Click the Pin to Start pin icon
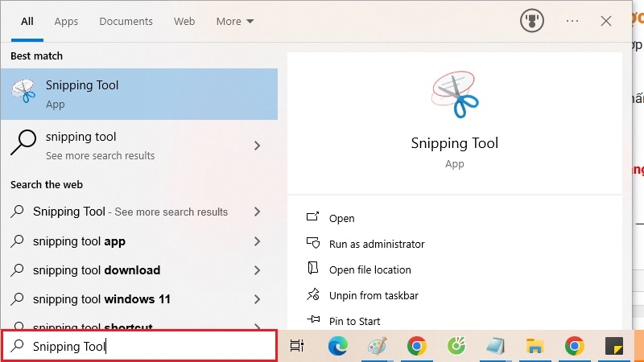The width and height of the screenshot is (644, 362). coord(313,319)
